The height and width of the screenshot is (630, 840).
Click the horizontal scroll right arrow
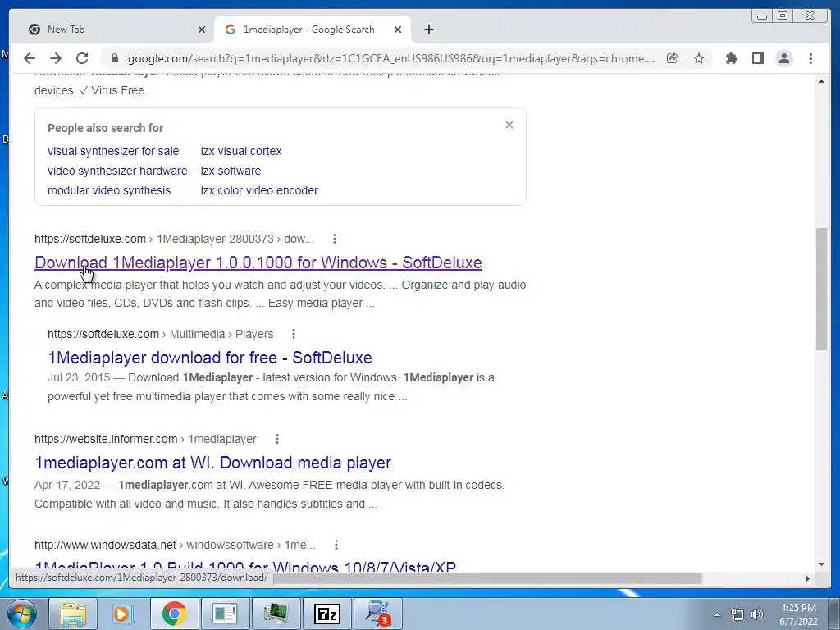pyautogui.click(x=808, y=578)
